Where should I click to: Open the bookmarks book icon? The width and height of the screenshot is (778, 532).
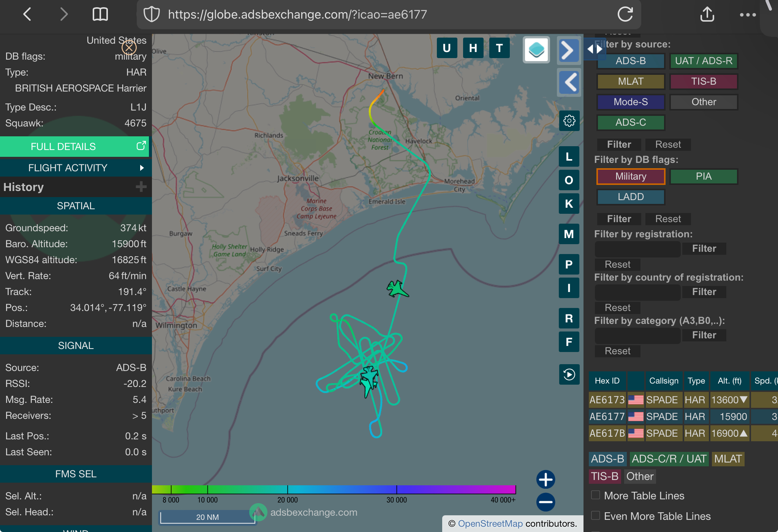(100, 14)
